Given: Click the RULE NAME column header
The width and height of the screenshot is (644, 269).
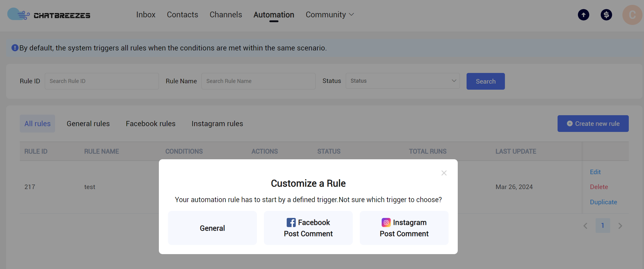Looking at the screenshot, I should [x=102, y=151].
